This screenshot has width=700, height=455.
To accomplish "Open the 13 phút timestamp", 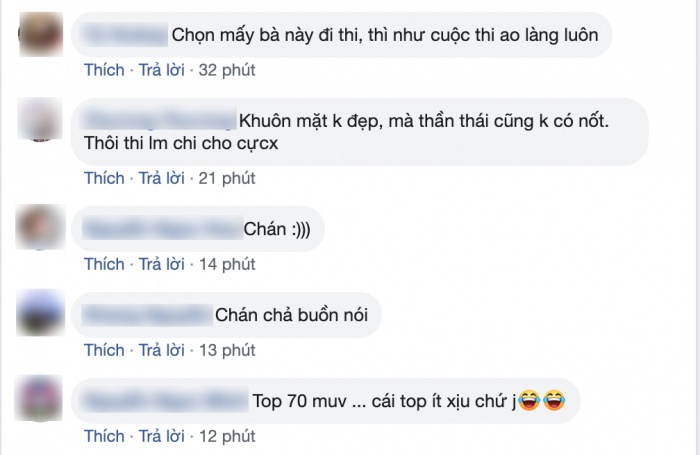I will [x=227, y=351].
